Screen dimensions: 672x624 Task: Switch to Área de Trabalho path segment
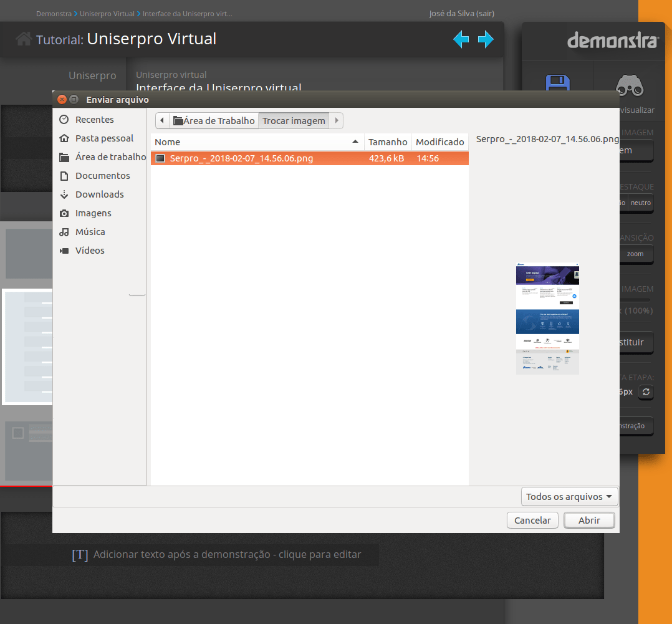click(x=214, y=121)
